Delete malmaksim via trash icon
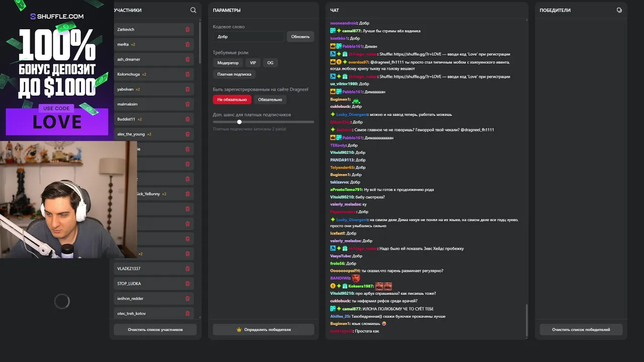The width and height of the screenshot is (644, 362). 188,104
